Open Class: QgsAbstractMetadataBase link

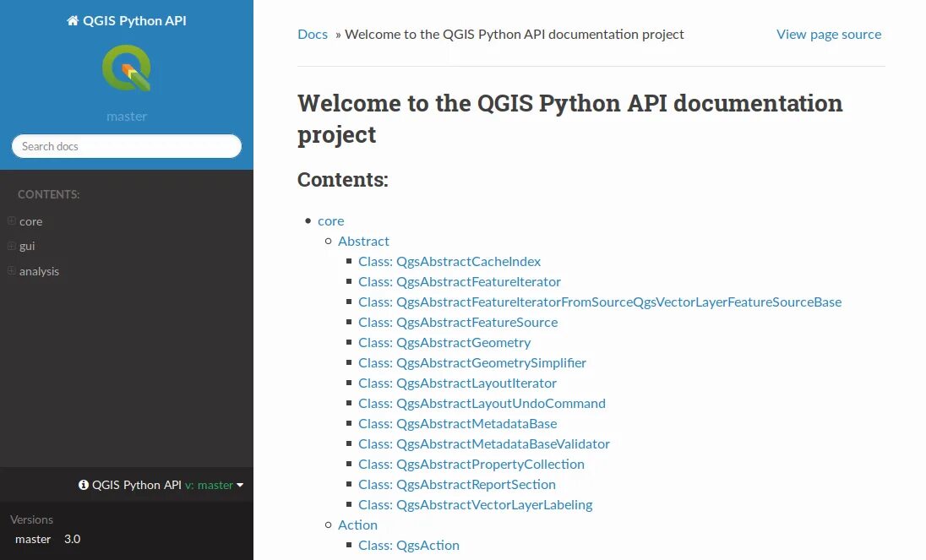(458, 424)
